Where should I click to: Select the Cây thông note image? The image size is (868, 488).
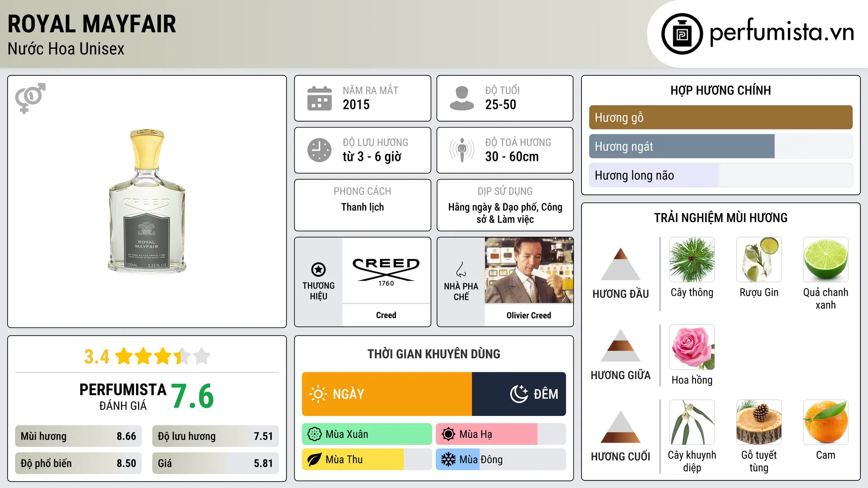[x=692, y=260]
